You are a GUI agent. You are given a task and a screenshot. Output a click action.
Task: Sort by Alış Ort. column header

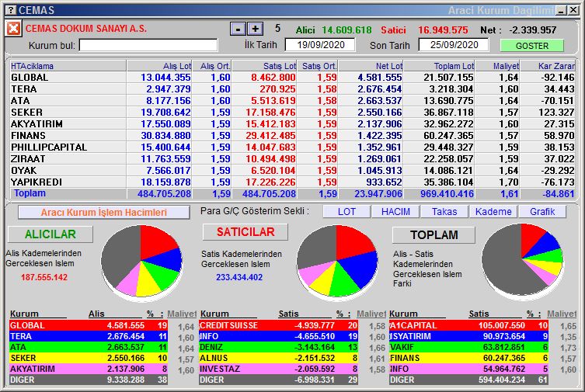click(x=212, y=66)
